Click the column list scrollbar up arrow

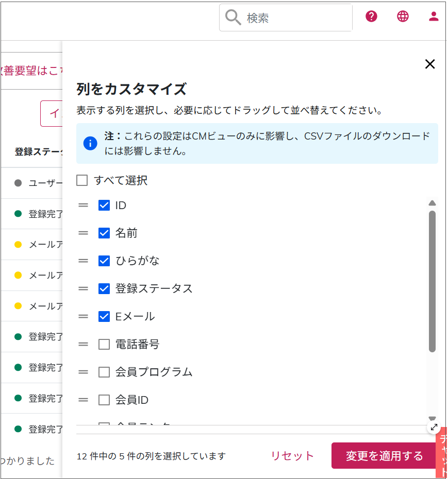pyautogui.click(x=432, y=203)
